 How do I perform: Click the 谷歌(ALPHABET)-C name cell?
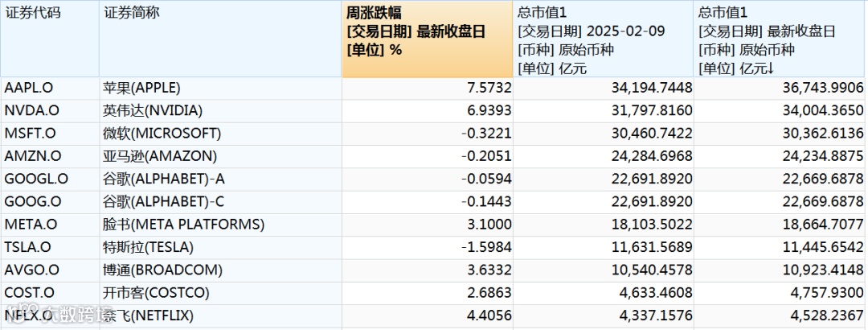[x=220, y=202]
